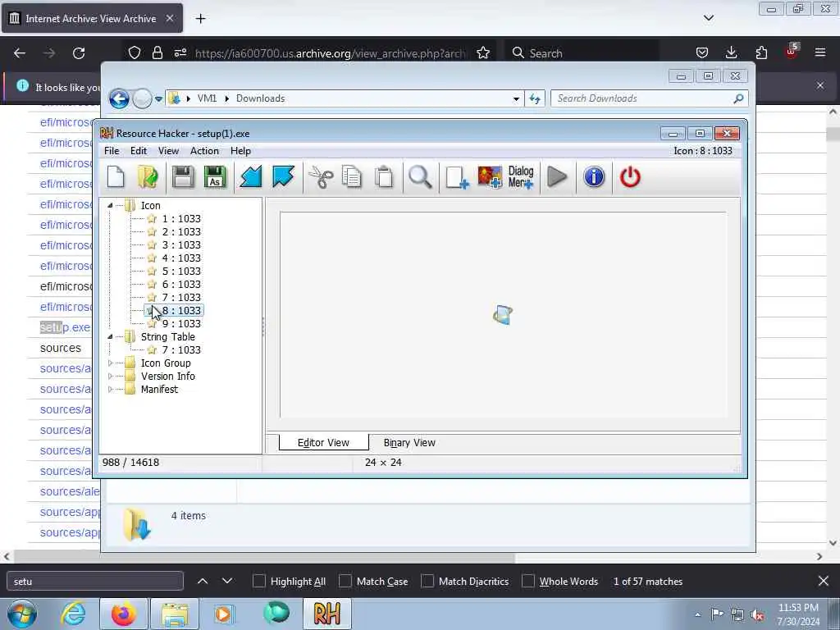840x630 pixels.
Task: Toggle the Match Case checkbox
Action: [x=345, y=582]
